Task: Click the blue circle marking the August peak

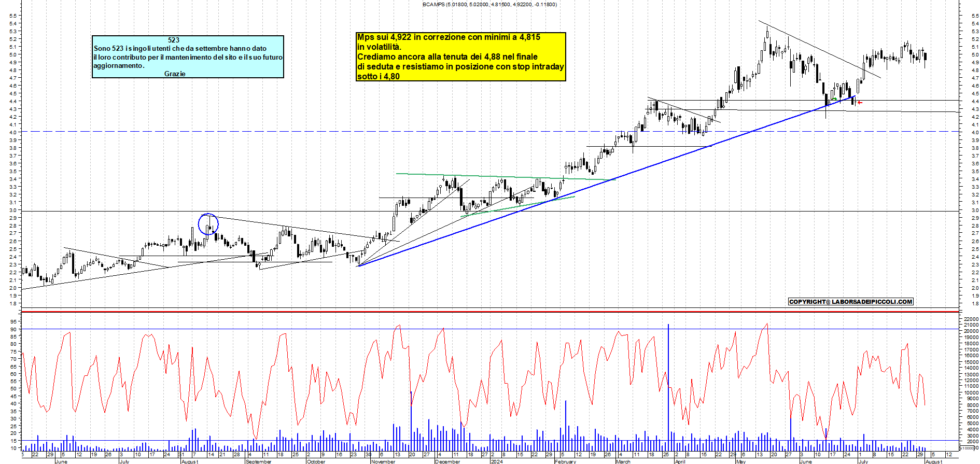Action: [x=208, y=224]
